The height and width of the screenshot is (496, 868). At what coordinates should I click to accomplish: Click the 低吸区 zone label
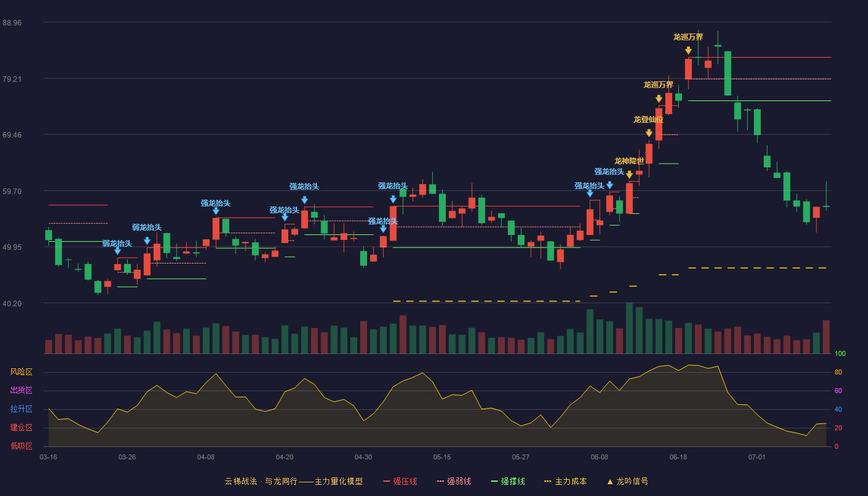point(21,446)
